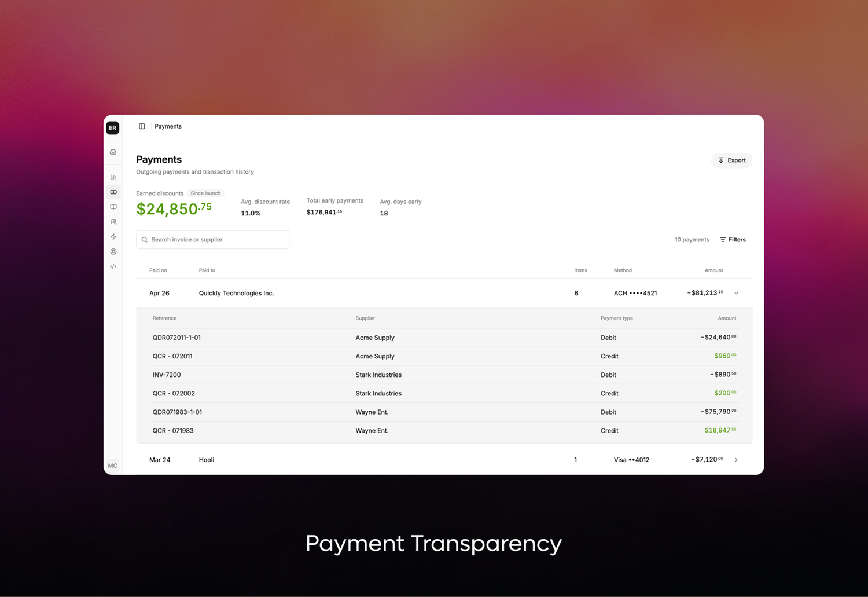
Task: Click the Method column header
Action: tap(623, 270)
